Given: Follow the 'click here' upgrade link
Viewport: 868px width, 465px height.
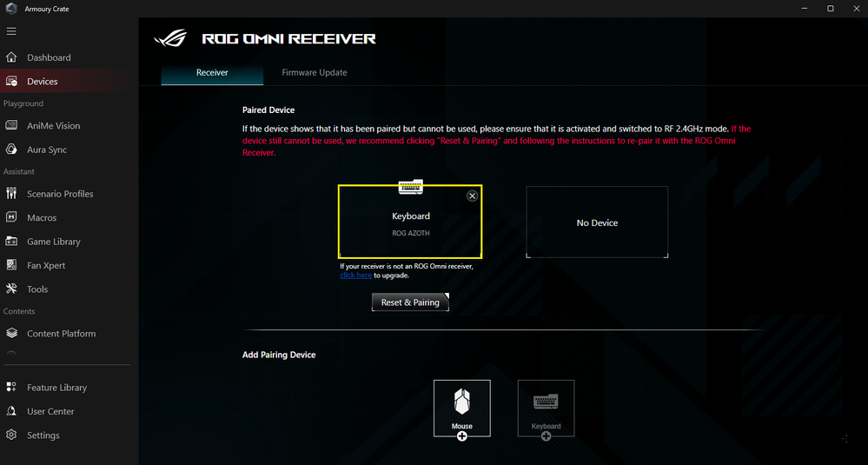Looking at the screenshot, I should point(355,276).
